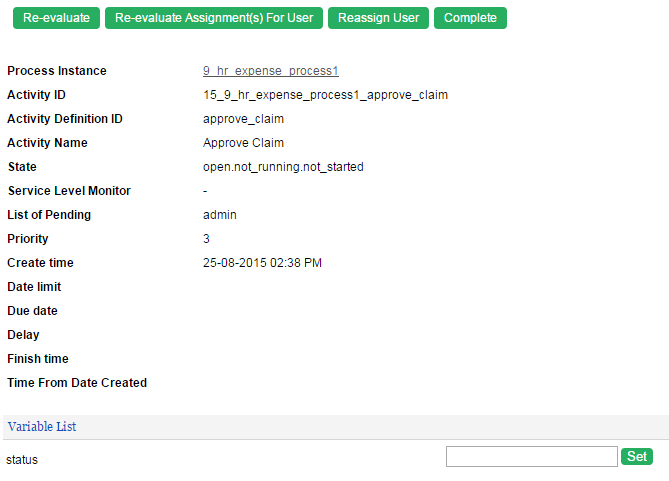Viewport: 669px width, 481px height.
Task: Click the Process Instance field label
Action: tap(57, 71)
